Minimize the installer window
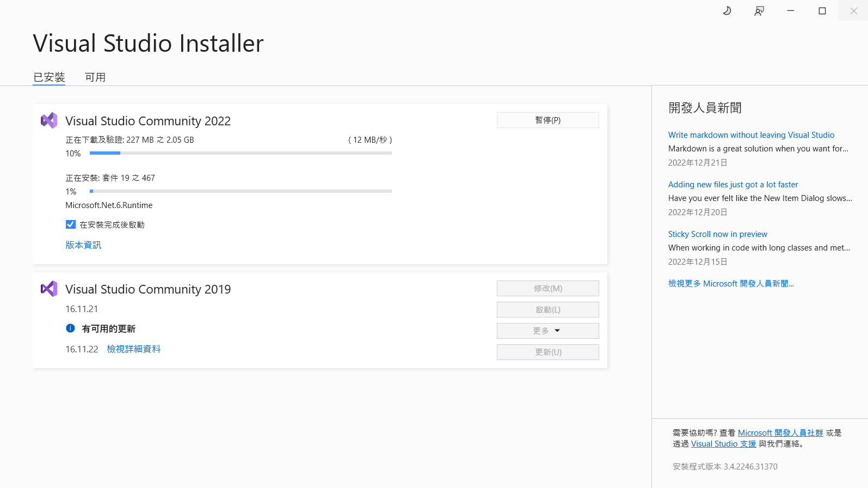868x488 pixels. [791, 11]
